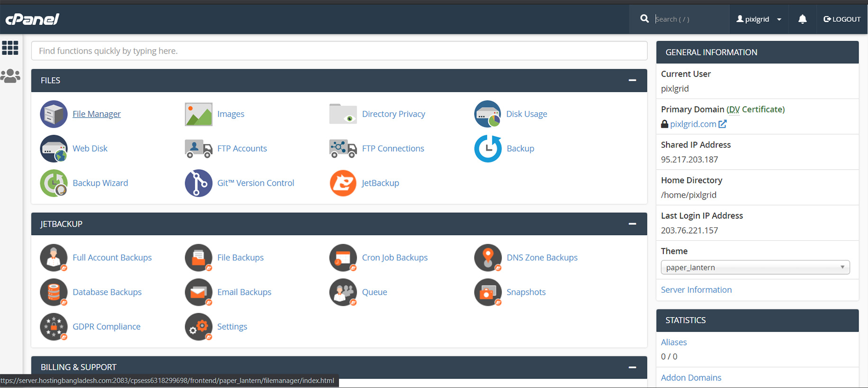The height and width of the screenshot is (388, 868).
Task: Click the Addon Domains statistics link
Action: [691, 378]
